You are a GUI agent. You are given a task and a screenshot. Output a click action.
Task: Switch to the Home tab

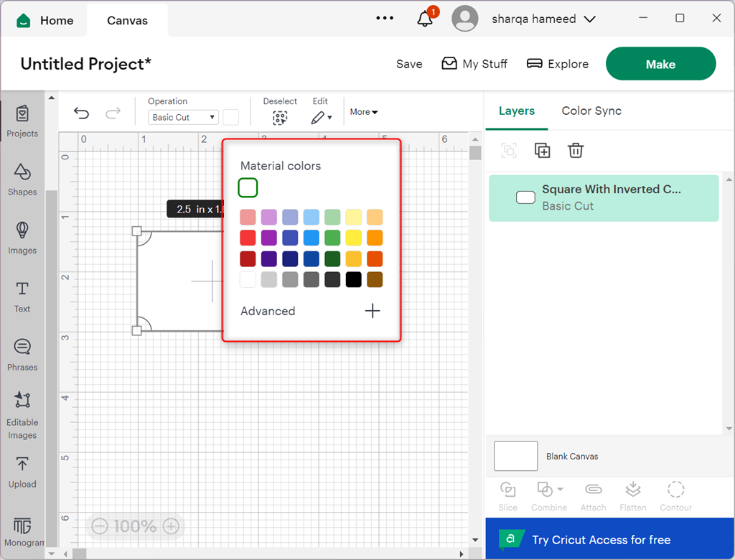(x=45, y=20)
